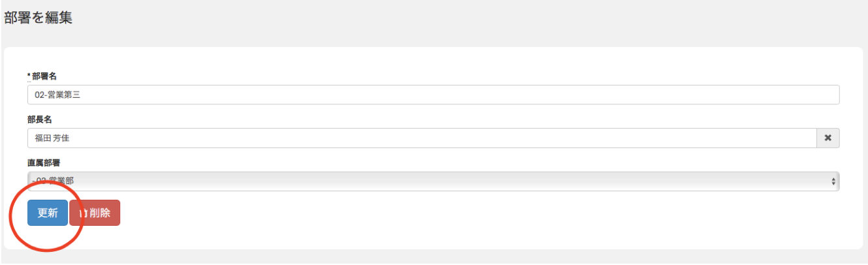The height and width of the screenshot is (265, 868).
Task: Click the required asterisk beside 部署名
Action: point(29,76)
